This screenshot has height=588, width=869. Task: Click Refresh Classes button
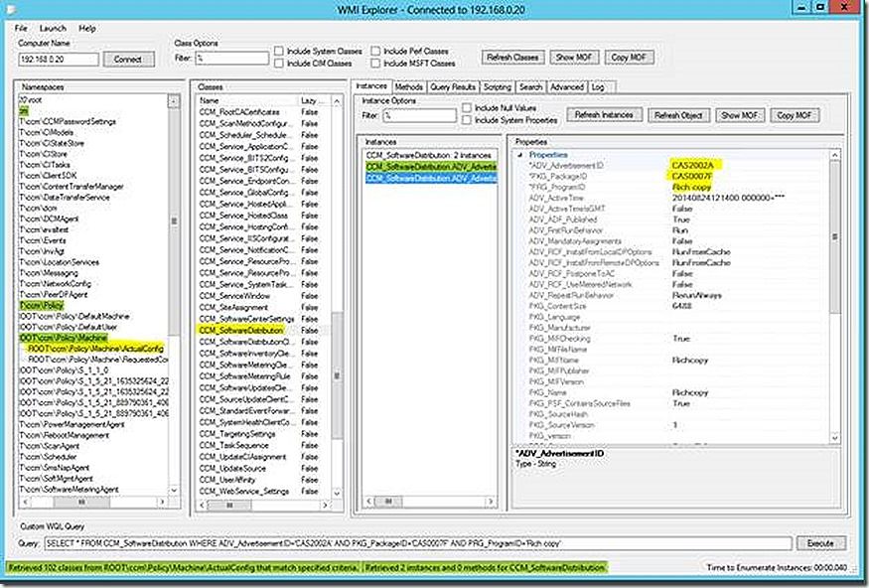point(512,57)
